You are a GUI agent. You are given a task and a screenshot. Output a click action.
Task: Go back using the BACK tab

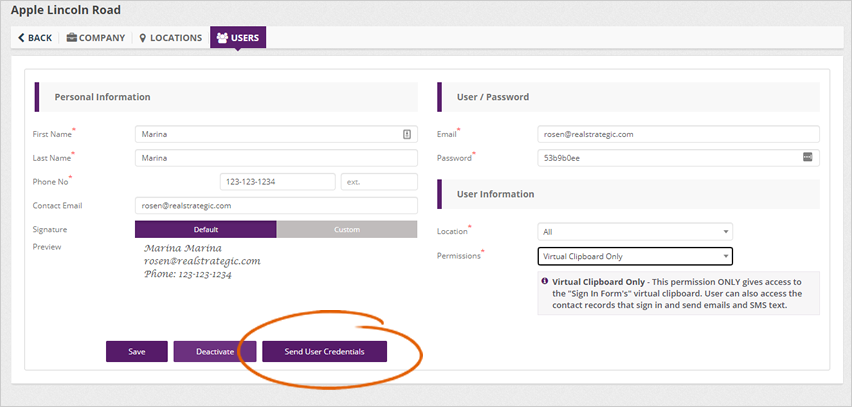[x=35, y=38]
